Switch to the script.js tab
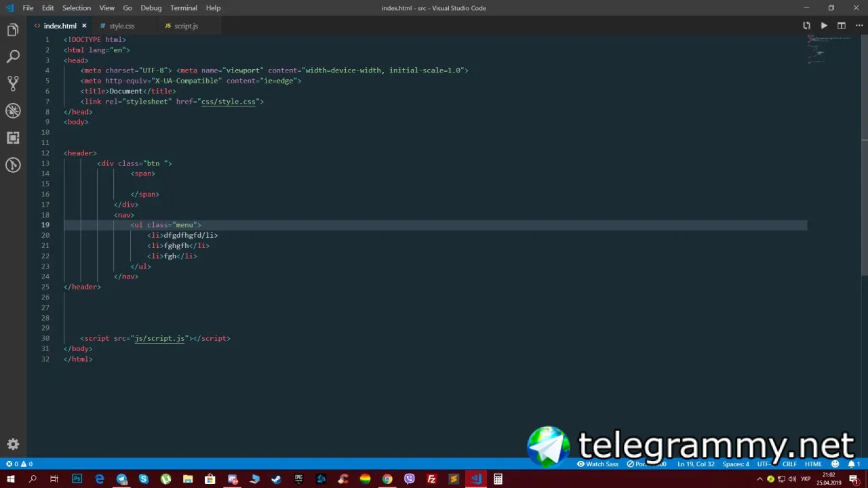This screenshot has width=868, height=488. click(x=186, y=26)
